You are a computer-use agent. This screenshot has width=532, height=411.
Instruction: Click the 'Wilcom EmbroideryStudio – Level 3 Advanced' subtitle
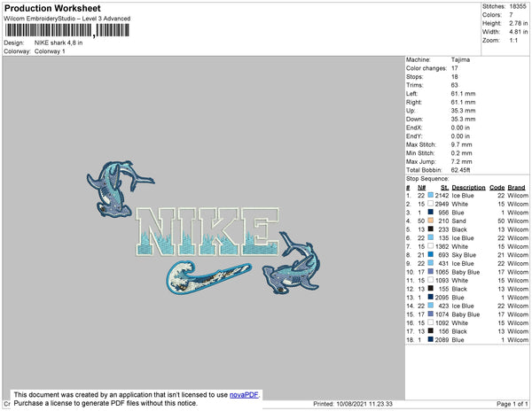click(x=67, y=19)
